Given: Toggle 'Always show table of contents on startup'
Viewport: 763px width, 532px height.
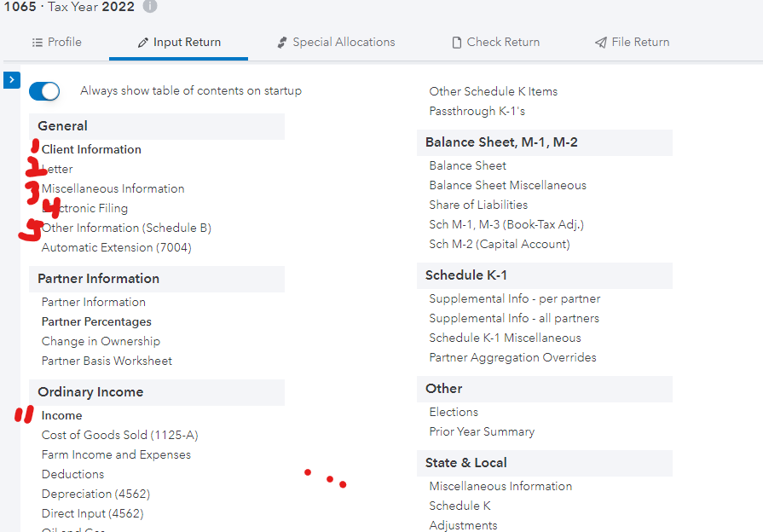Looking at the screenshot, I should [44, 91].
